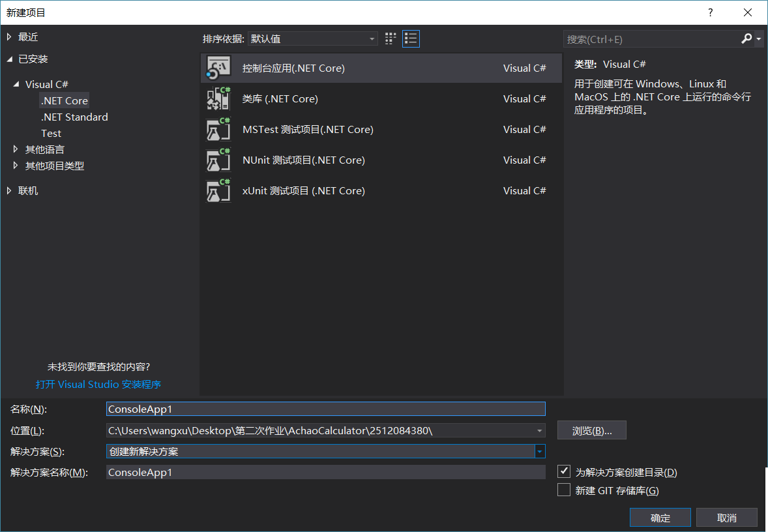Select the 其他语言 tree label
The height and width of the screenshot is (532, 768).
pos(44,149)
